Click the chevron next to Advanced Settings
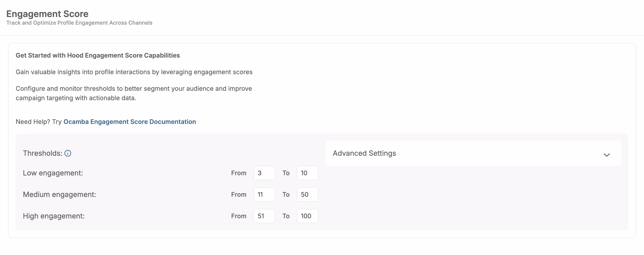 tap(607, 155)
